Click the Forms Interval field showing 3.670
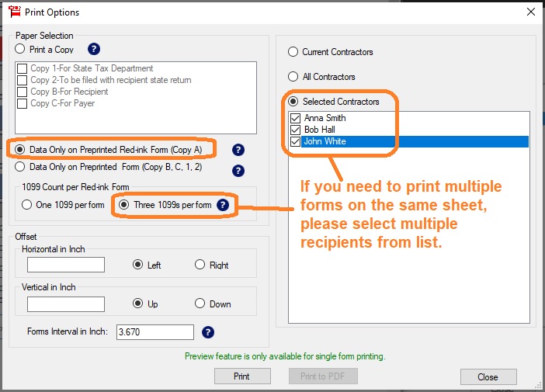This screenshot has width=545, height=392. [155, 332]
